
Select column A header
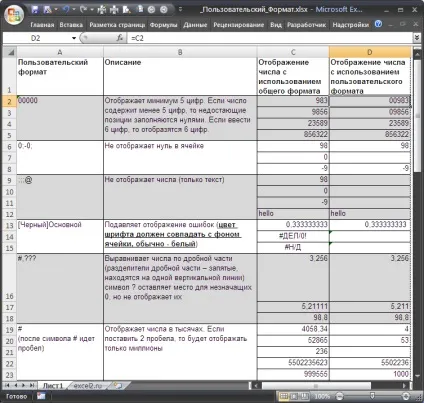(60, 52)
